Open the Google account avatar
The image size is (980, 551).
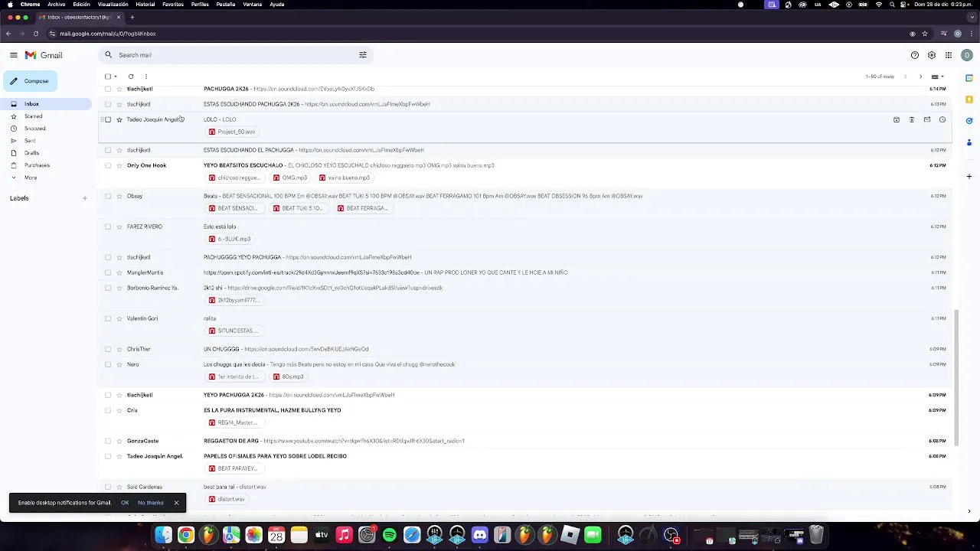coord(967,55)
